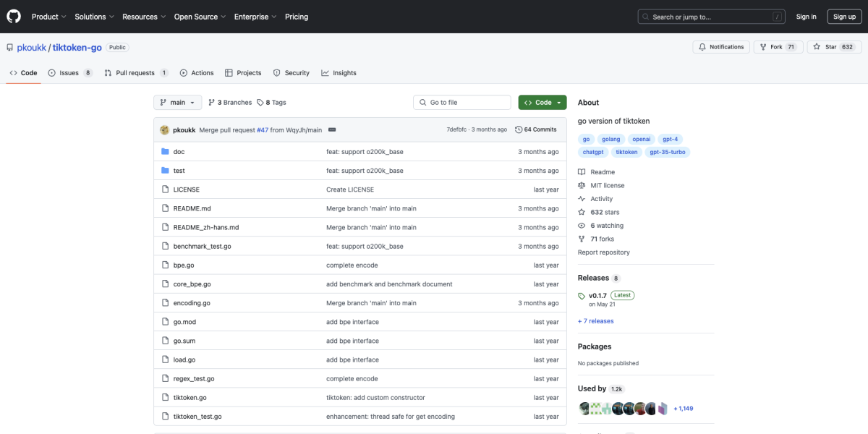Image resolution: width=868 pixels, height=434 pixels.
Task: Click the copy icon next to commit message
Action: [331, 129]
